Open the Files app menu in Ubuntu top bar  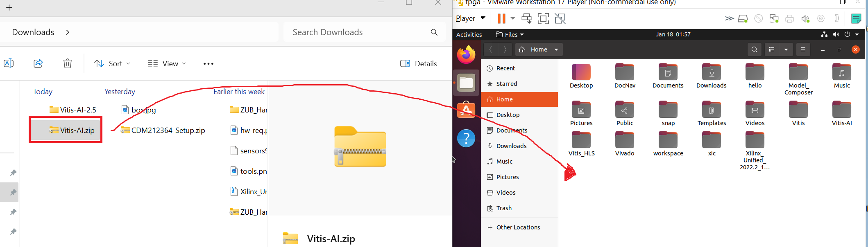coord(510,35)
